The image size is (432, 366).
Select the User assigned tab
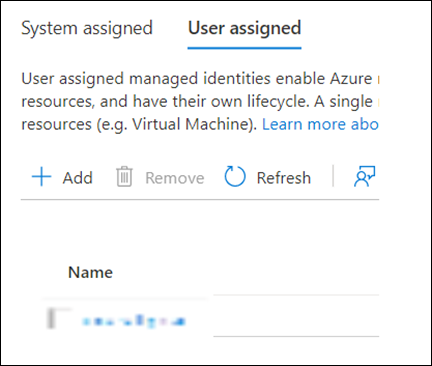tap(244, 28)
